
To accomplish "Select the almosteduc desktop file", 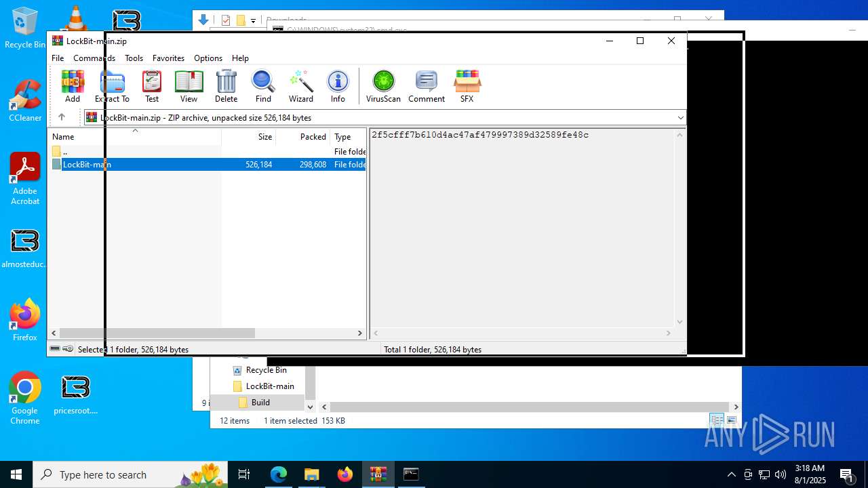I will click(x=25, y=249).
